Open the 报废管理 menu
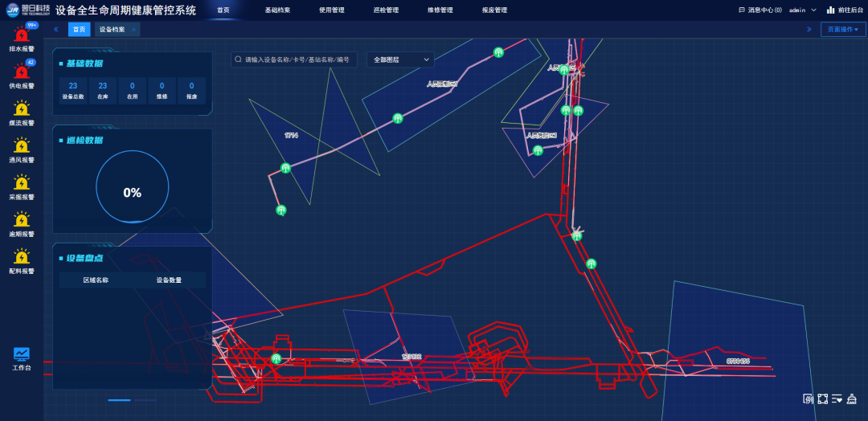 click(x=494, y=10)
